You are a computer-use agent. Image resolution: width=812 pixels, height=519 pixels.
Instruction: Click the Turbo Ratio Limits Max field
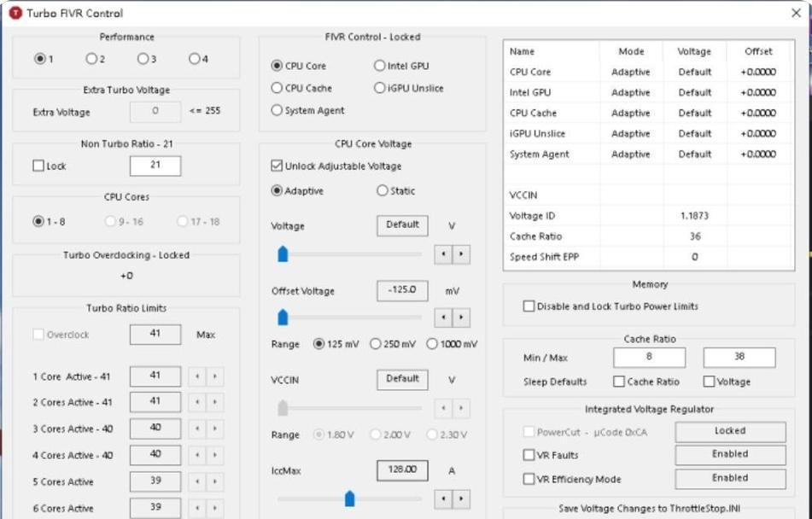tap(155, 335)
